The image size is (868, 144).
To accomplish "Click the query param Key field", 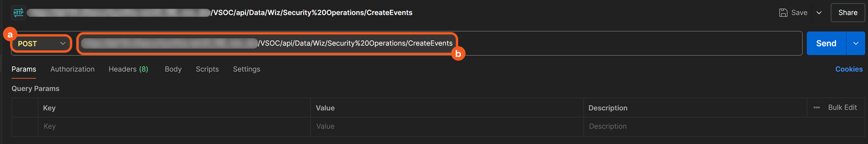I will click(x=174, y=127).
